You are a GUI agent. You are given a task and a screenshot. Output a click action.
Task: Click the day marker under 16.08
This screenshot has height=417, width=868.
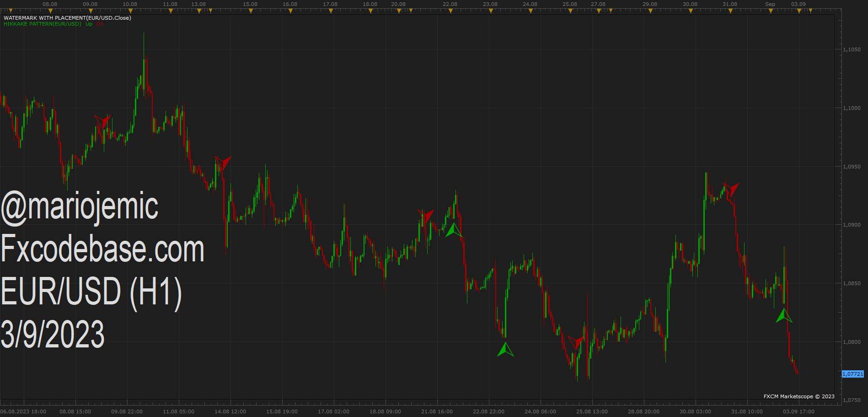click(290, 11)
